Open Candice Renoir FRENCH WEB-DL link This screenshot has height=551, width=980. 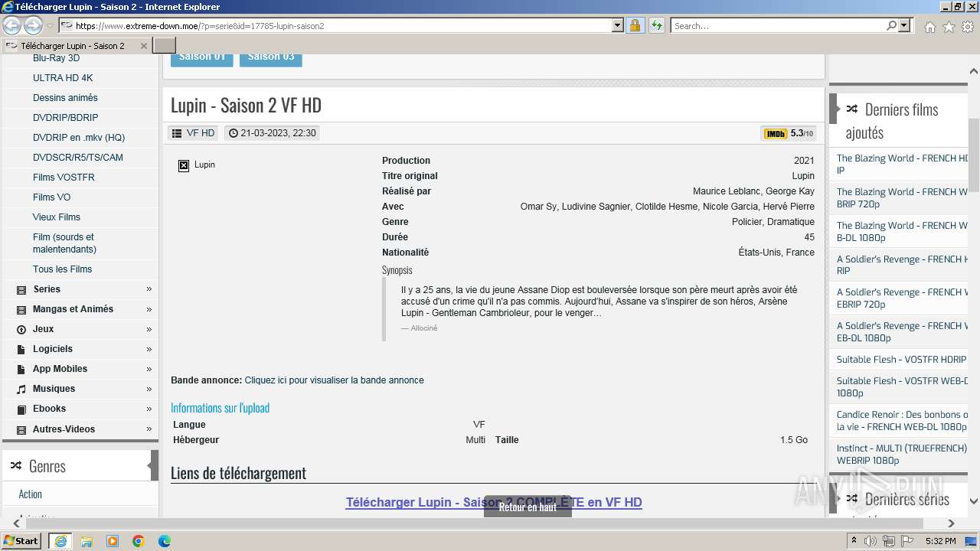(x=902, y=420)
